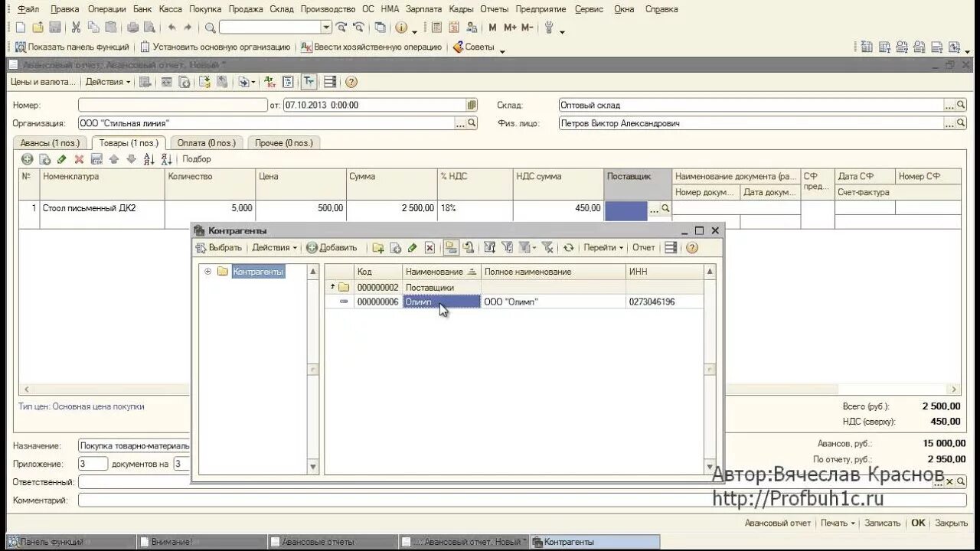The image size is (980, 551).
Task: Open list settings icon in Контрагенты toolbar
Action: (x=671, y=248)
